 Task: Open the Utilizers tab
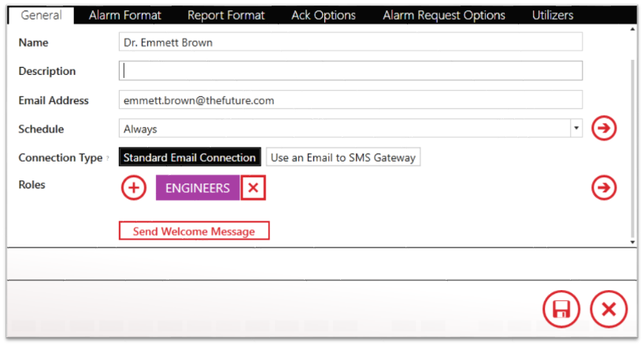pos(553,15)
